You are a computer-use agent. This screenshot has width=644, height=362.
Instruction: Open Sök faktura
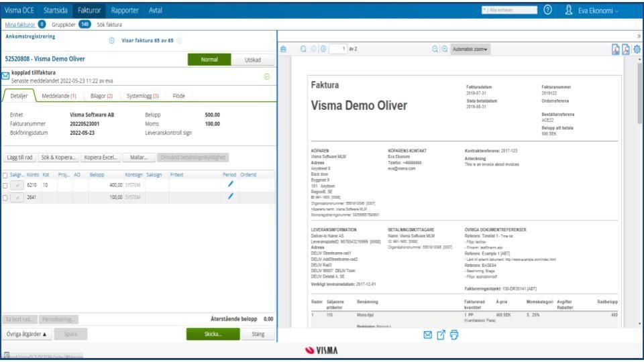pos(109,25)
